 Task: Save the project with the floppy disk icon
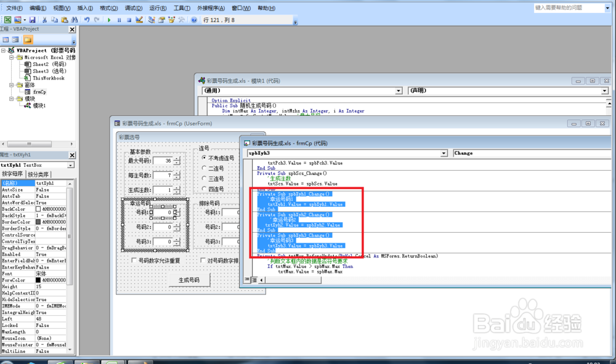[x=32, y=20]
